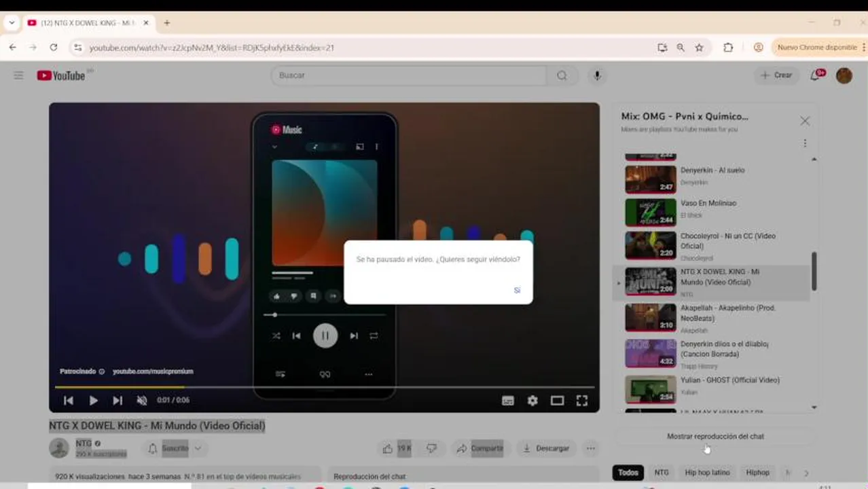This screenshot has width=868, height=489.
Task: Close the NTG X DOWEL KING tab
Action: coord(145,22)
